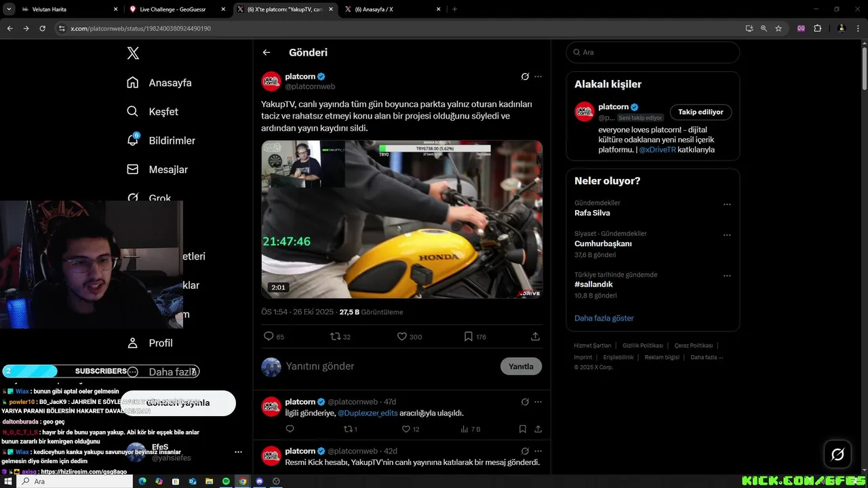Switch to the Anasayfa / X tab

[392, 9]
